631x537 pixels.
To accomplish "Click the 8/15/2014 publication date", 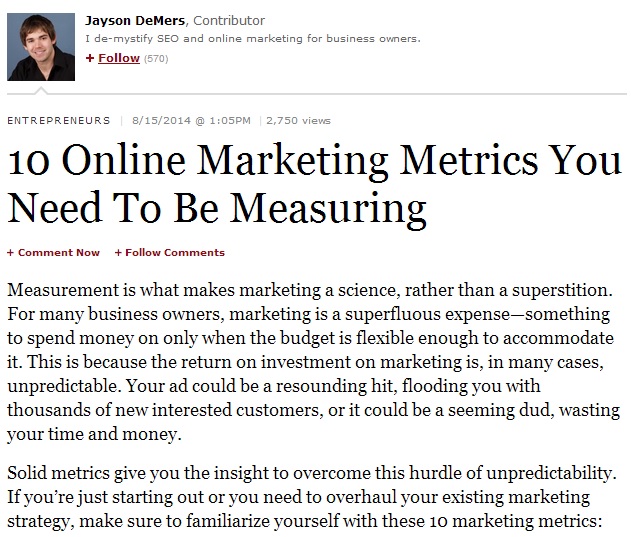I will [x=161, y=120].
